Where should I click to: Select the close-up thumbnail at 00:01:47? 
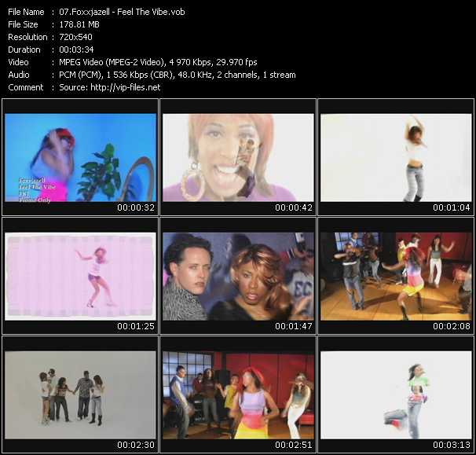(238, 276)
